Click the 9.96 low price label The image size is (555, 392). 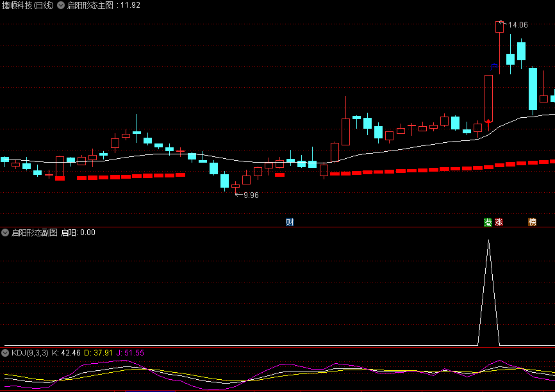[x=251, y=195]
